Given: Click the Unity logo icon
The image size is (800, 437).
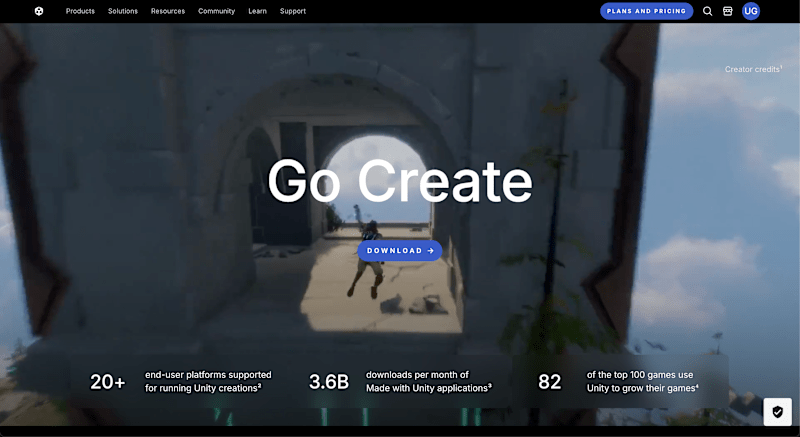Looking at the screenshot, I should [39, 11].
